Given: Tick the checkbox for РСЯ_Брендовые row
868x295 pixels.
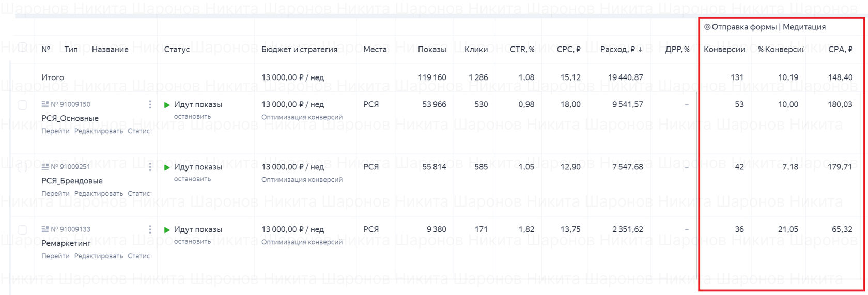Looking at the screenshot, I should (x=22, y=167).
